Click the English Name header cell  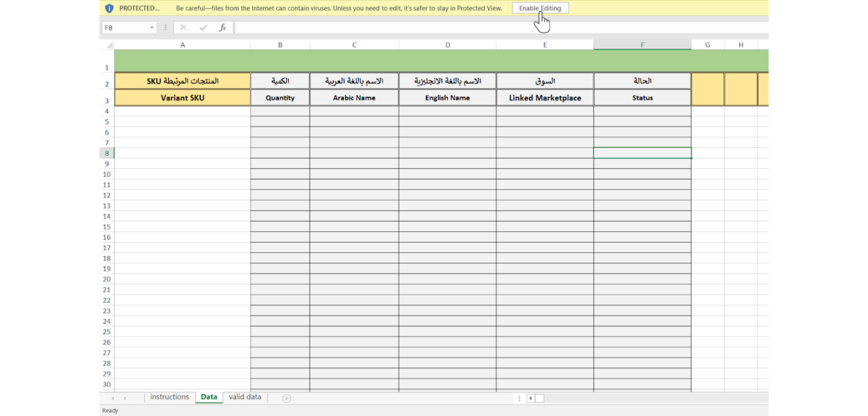[x=448, y=98]
